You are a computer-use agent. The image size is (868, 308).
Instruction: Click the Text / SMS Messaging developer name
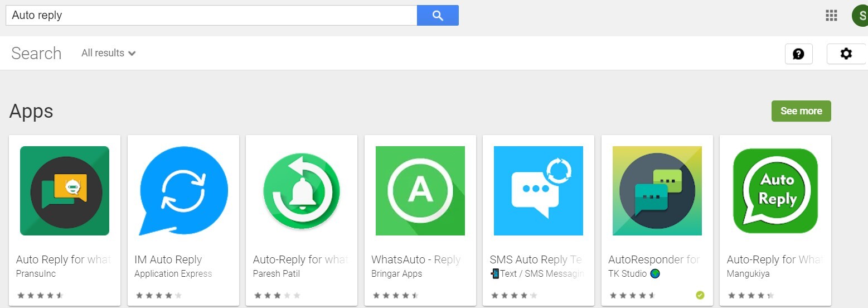pyautogui.click(x=537, y=274)
